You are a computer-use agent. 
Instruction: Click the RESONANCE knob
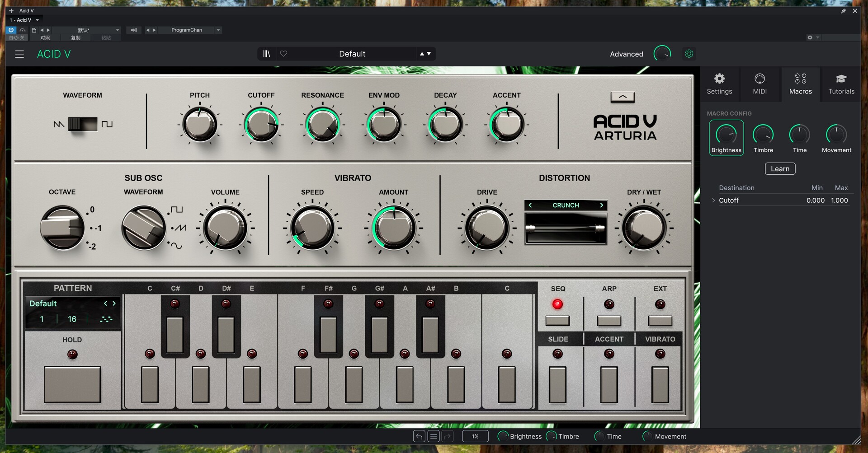pyautogui.click(x=322, y=125)
